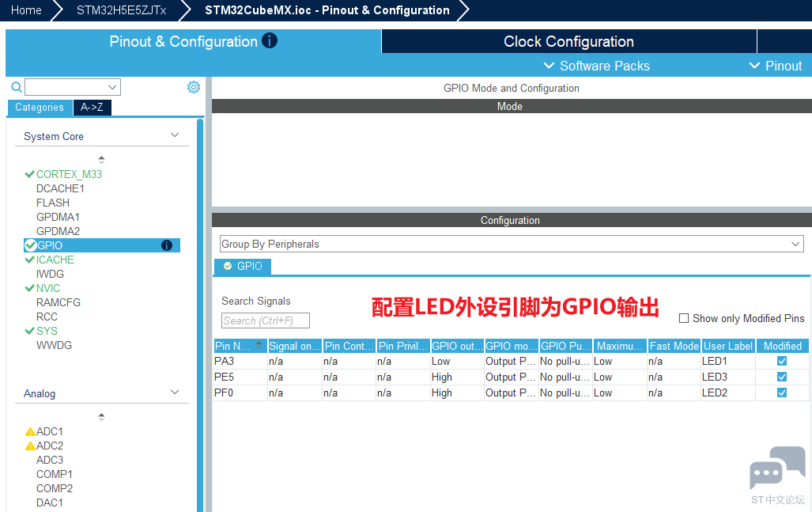Click the ADC2 warning icon
The height and width of the screenshot is (512, 812).
coord(30,446)
